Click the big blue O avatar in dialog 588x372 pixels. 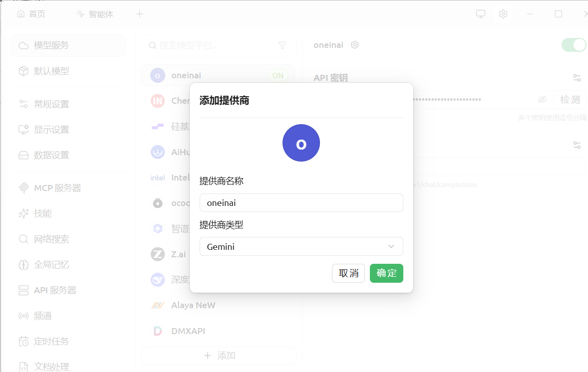pyautogui.click(x=301, y=143)
